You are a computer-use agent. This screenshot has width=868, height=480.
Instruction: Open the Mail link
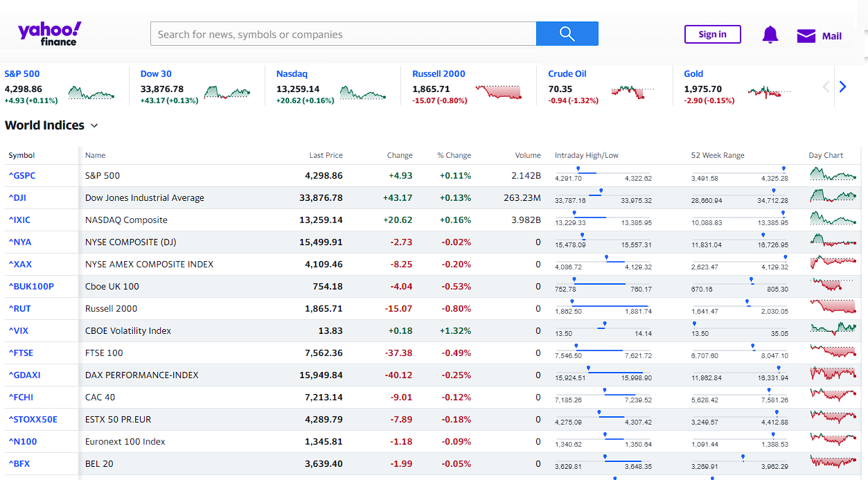pos(832,36)
